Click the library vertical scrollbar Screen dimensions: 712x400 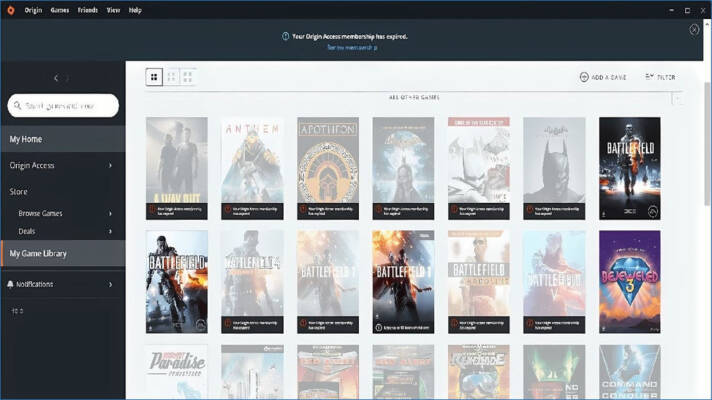point(707,143)
